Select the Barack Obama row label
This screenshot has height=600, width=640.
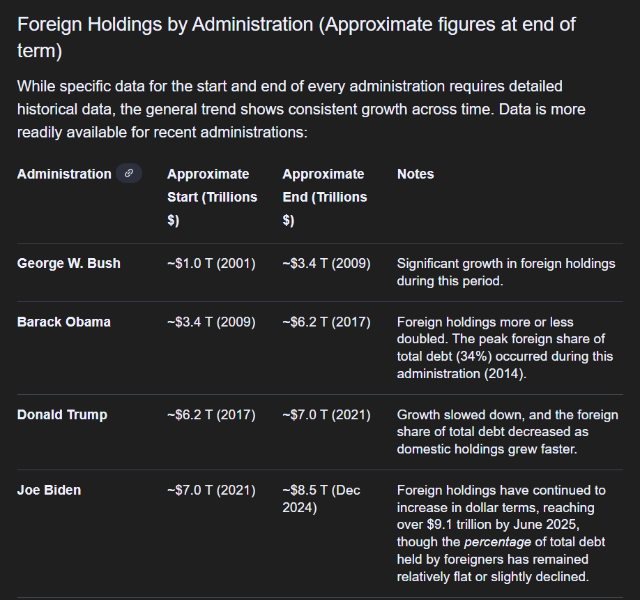tap(64, 322)
